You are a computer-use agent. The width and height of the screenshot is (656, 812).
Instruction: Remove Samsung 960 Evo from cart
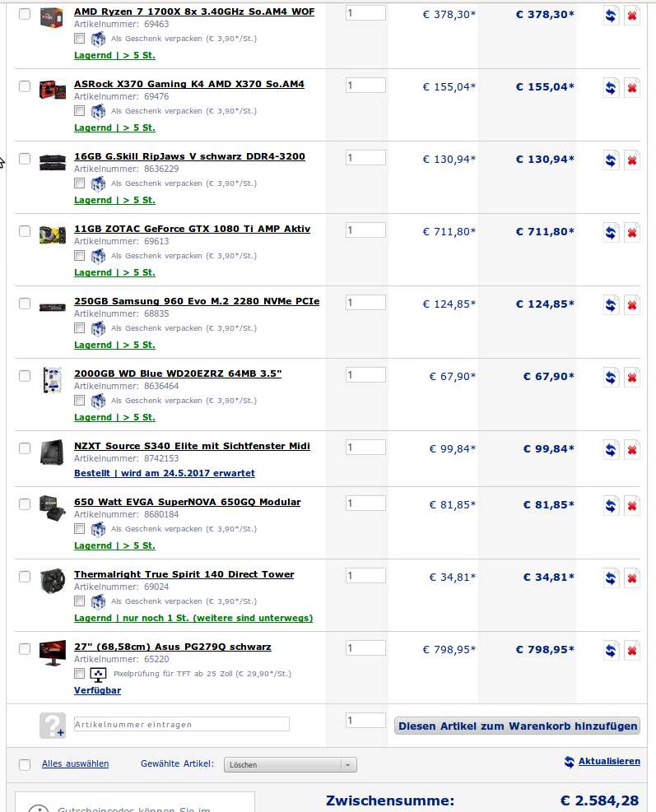point(631,305)
